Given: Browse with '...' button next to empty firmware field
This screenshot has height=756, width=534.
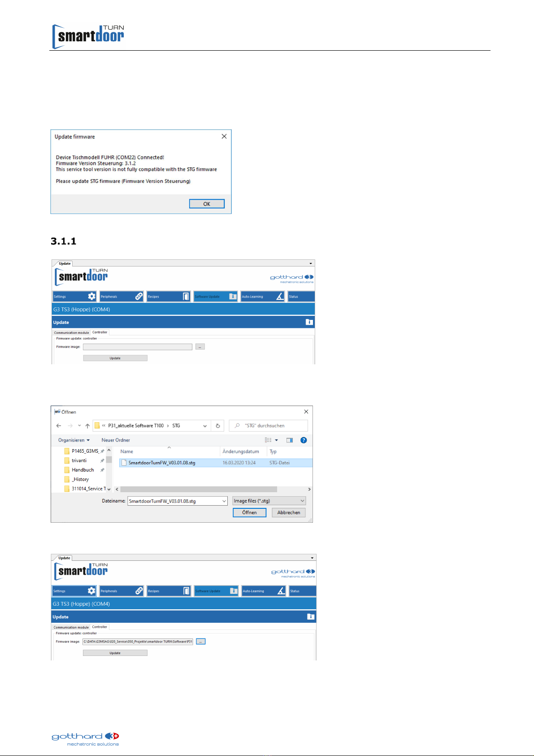Looking at the screenshot, I should click(x=200, y=347).
